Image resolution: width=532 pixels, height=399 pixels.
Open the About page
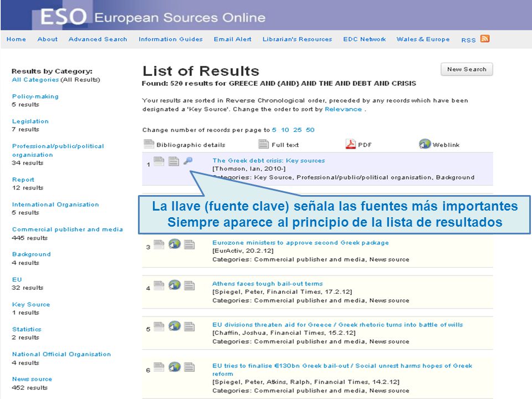pos(48,39)
